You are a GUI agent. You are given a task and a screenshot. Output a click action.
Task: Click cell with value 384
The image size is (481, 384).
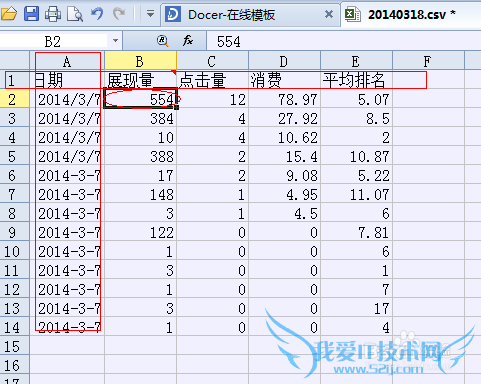(140, 118)
